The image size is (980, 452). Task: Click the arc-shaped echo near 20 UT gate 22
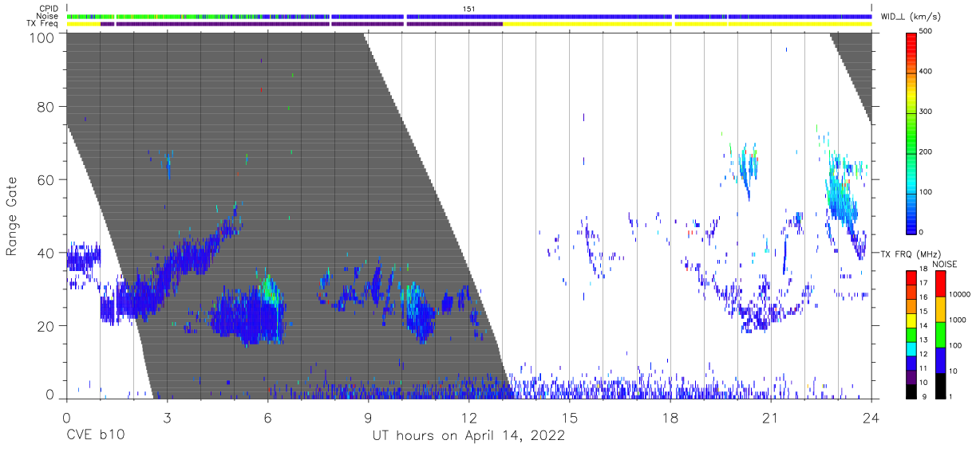pyautogui.click(x=758, y=312)
